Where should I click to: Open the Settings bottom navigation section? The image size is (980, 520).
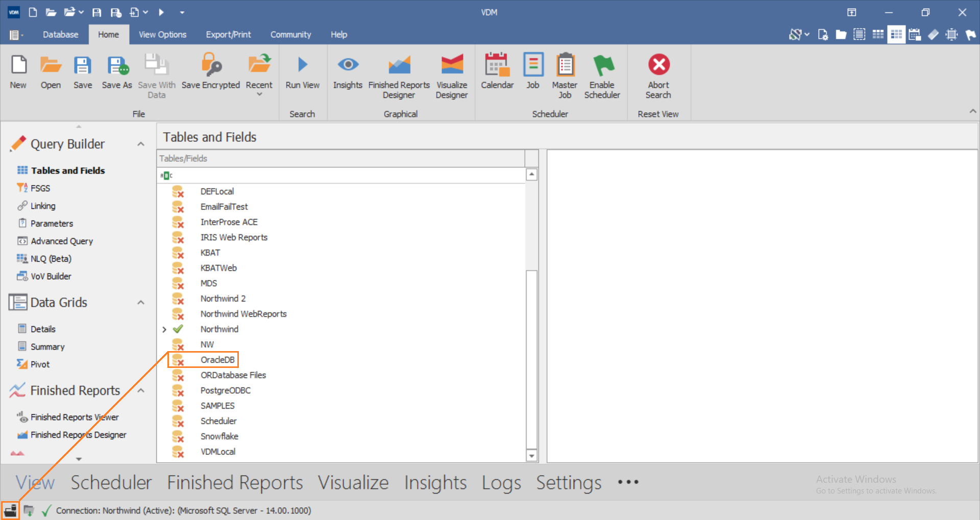[569, 483]
